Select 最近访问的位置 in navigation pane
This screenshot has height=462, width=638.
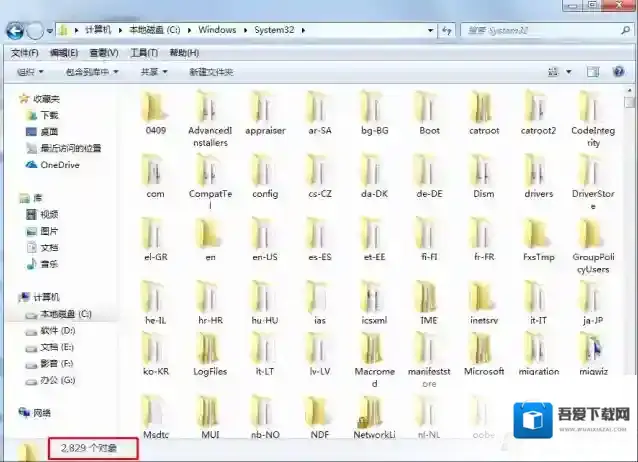click(70, 148)
